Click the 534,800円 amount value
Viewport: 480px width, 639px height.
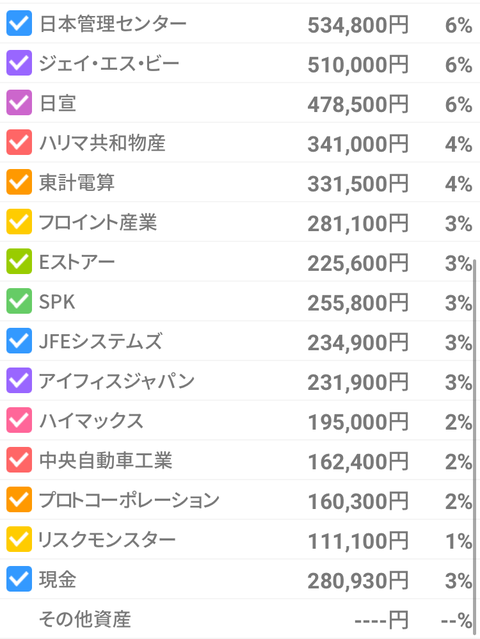click(x=358, y=25)
